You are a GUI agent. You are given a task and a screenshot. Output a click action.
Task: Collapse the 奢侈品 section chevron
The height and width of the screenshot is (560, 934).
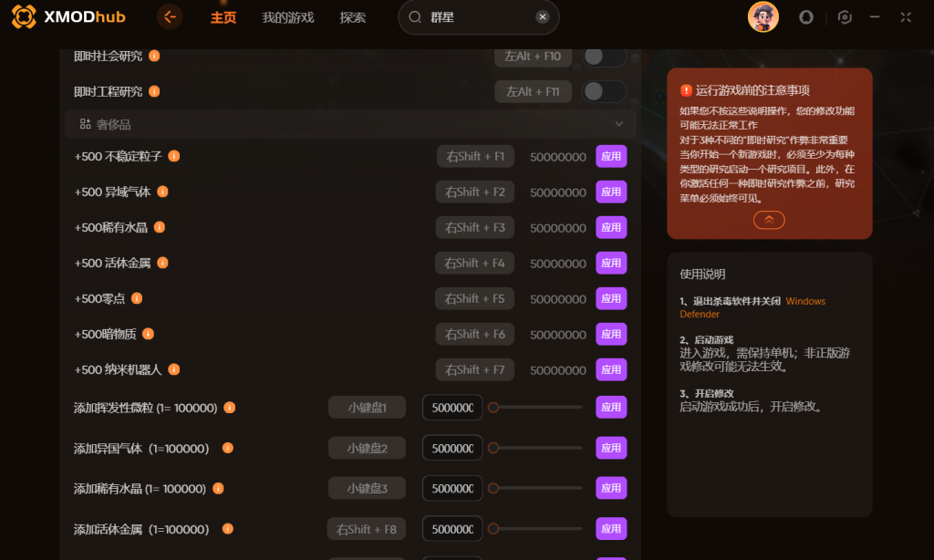(x=619, y=124)
